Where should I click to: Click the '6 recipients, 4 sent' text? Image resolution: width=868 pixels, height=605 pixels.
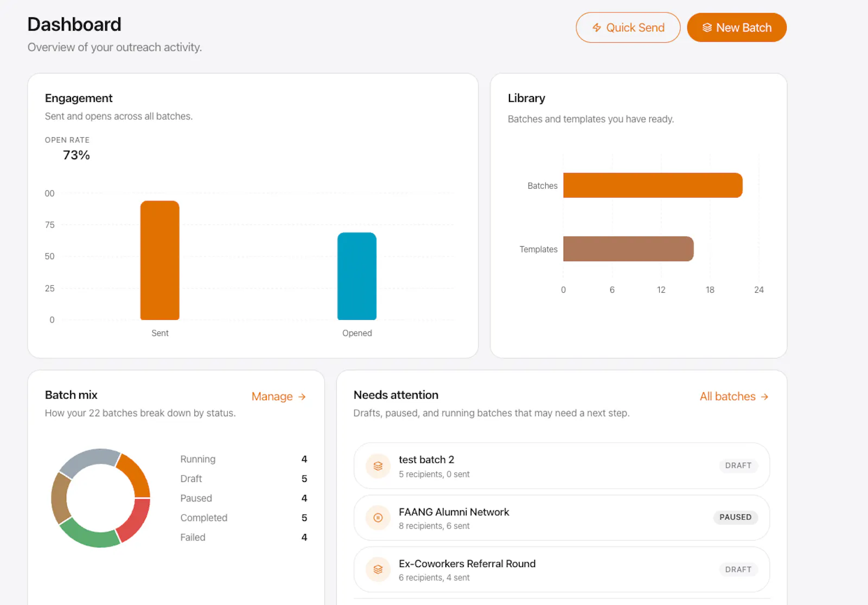(x=434, y=577)
